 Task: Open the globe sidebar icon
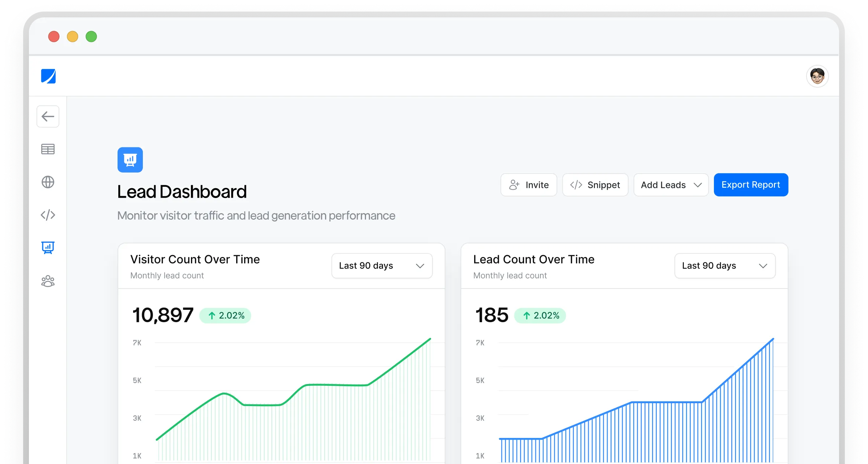[48, 182]
